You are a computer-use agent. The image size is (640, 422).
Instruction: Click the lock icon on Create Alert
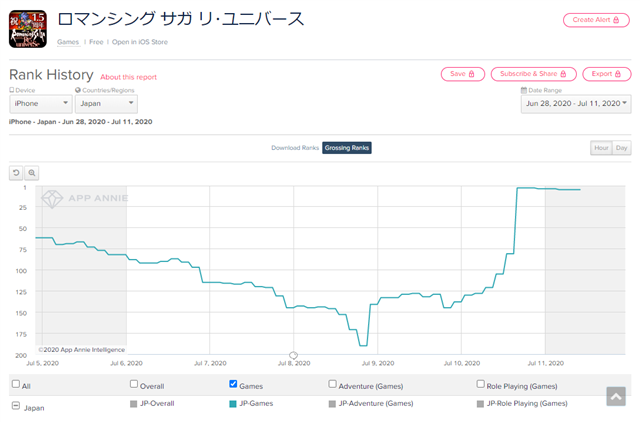click(x=616, y=20)
